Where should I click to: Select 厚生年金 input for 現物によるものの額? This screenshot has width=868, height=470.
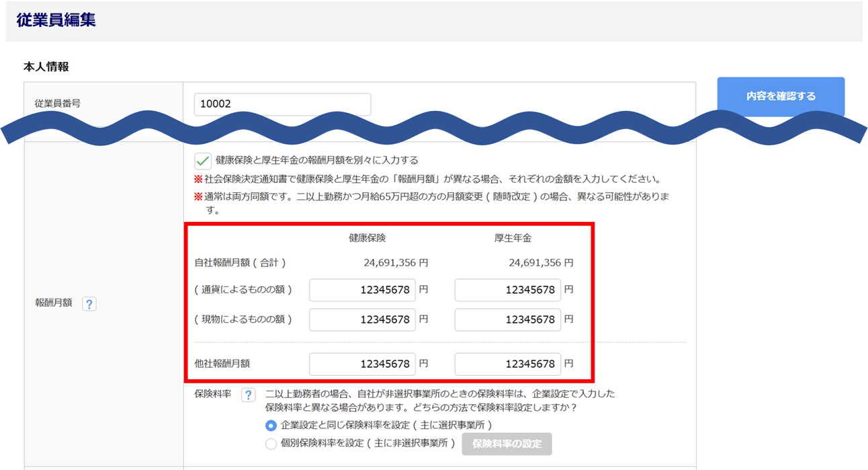[x=507, y=320]
